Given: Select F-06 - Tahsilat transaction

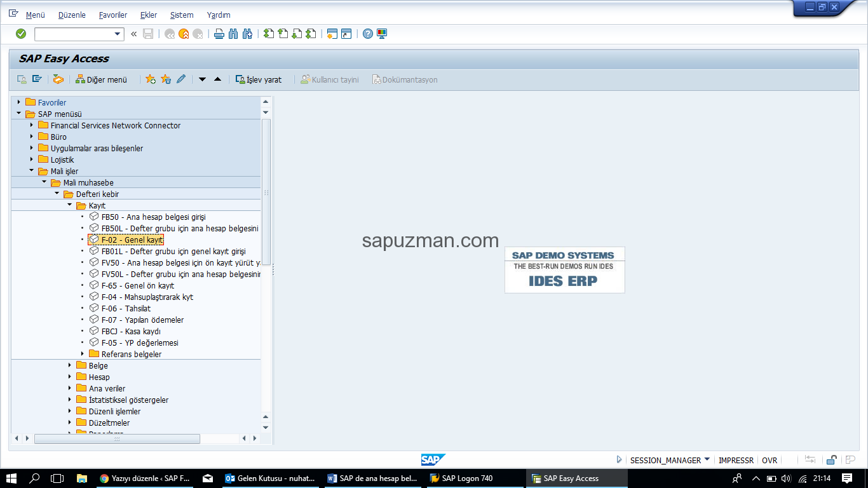Looking at the screenshot, I should [x=126, y=308].
